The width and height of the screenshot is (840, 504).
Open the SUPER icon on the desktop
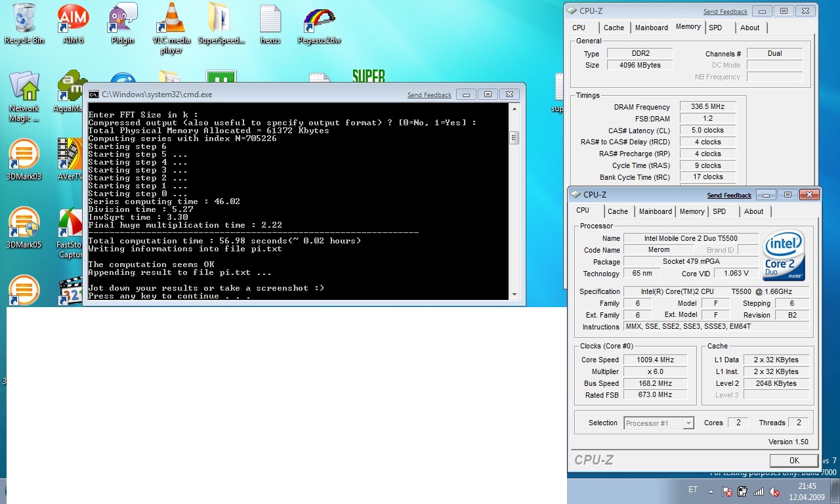tap(369, 76)
